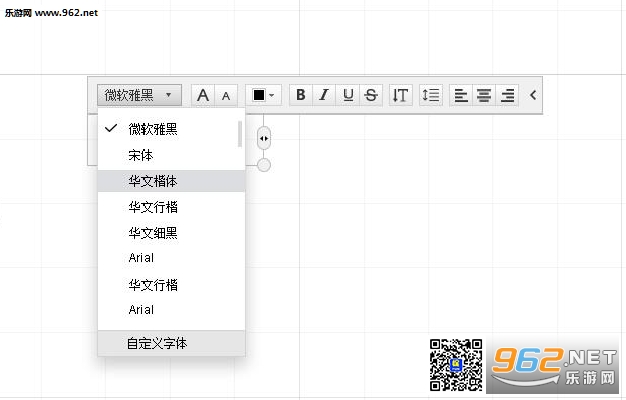
Task: Switch text direction to vertical
Action: click(x=400, y=95)
